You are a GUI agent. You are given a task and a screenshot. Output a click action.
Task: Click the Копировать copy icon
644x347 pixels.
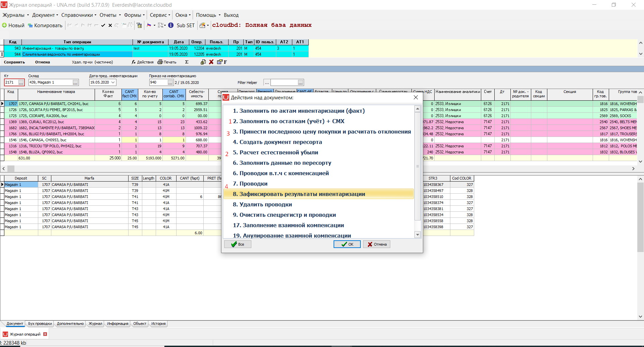tap(30, 26)
